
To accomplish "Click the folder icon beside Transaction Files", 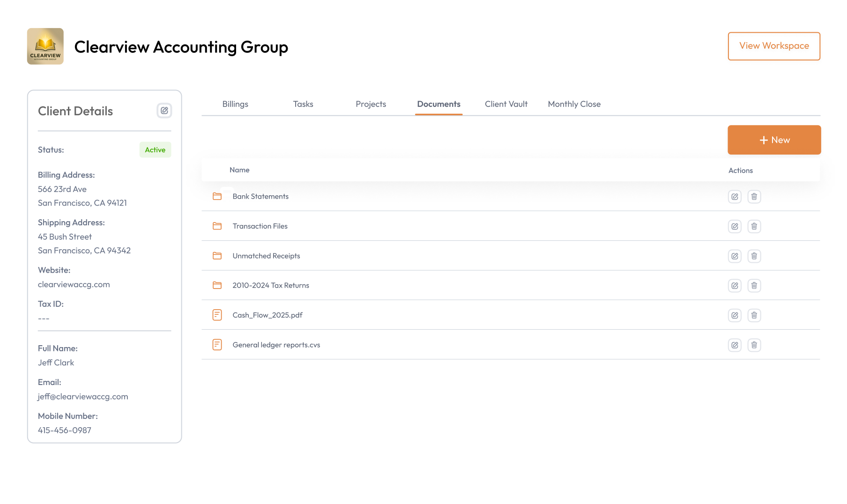I will coord(217,226).
